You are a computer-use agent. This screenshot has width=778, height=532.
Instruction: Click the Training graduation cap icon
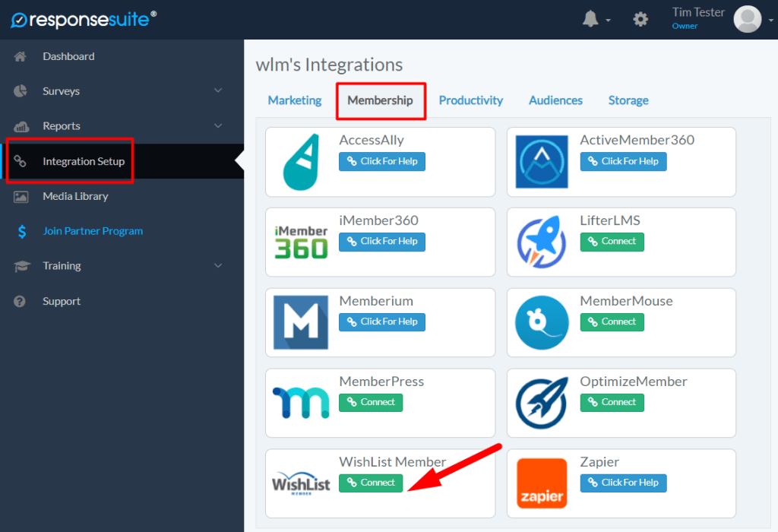tap(22, 266)
